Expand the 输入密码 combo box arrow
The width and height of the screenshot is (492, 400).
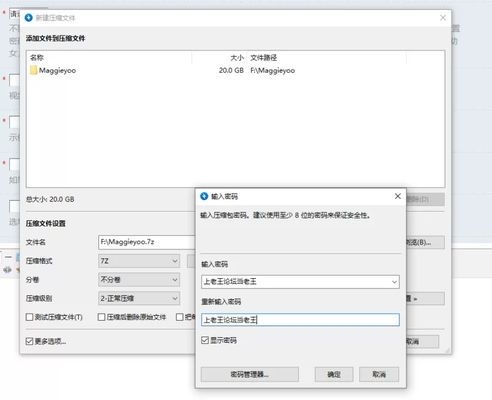pos(394,282)
